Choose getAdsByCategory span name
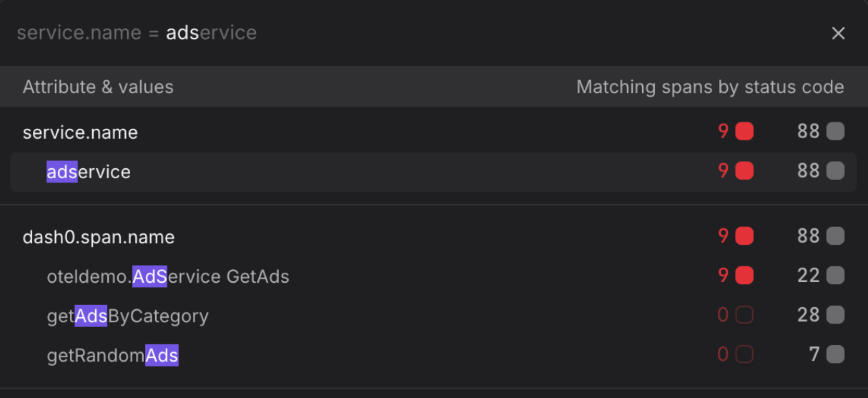This screenshot has height=398, width=868. click(128, 316)
